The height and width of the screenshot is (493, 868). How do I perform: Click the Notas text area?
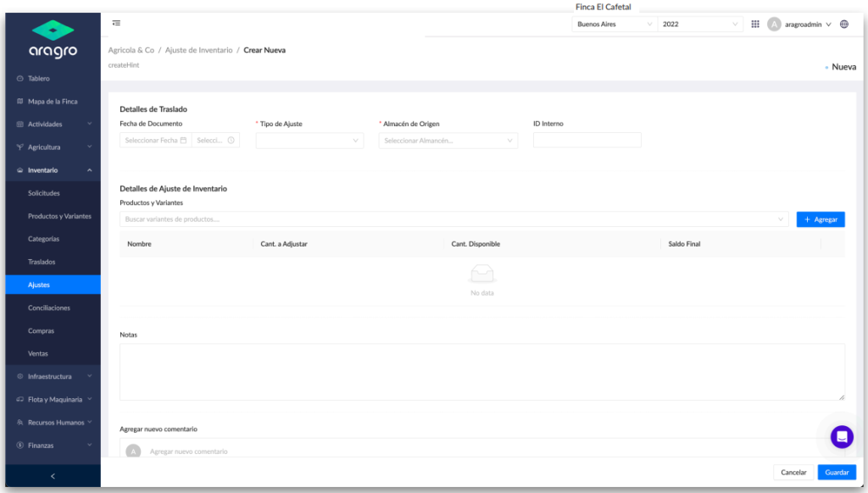click(x=482, y=372)
